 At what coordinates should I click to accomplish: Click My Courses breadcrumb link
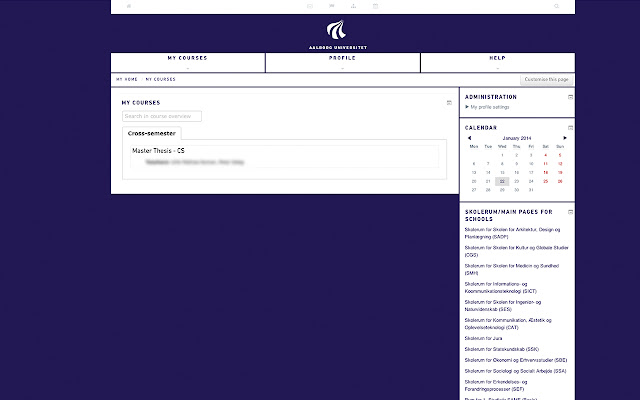coord(160,79)
